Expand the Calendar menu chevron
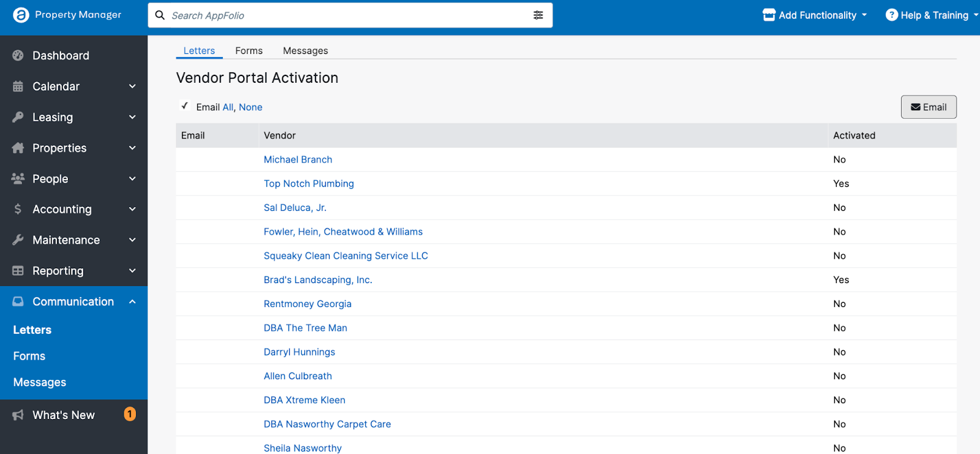This screenshot has width=980, height=454. 132,86
